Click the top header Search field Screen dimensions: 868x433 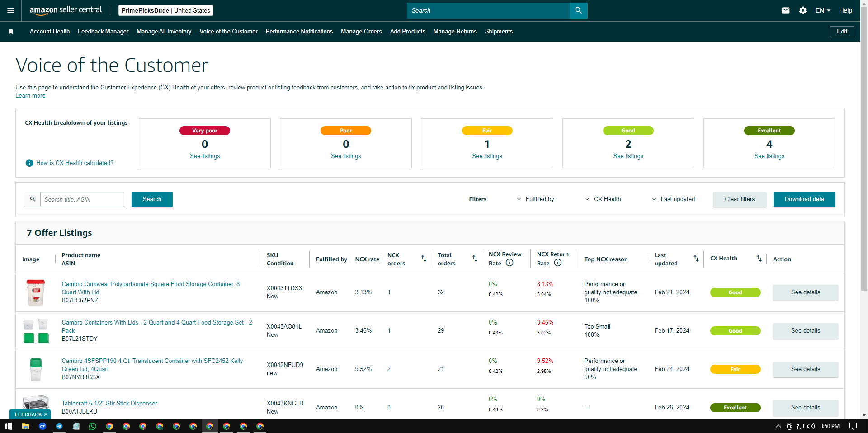pyautogui.click(x=488, y=10)
